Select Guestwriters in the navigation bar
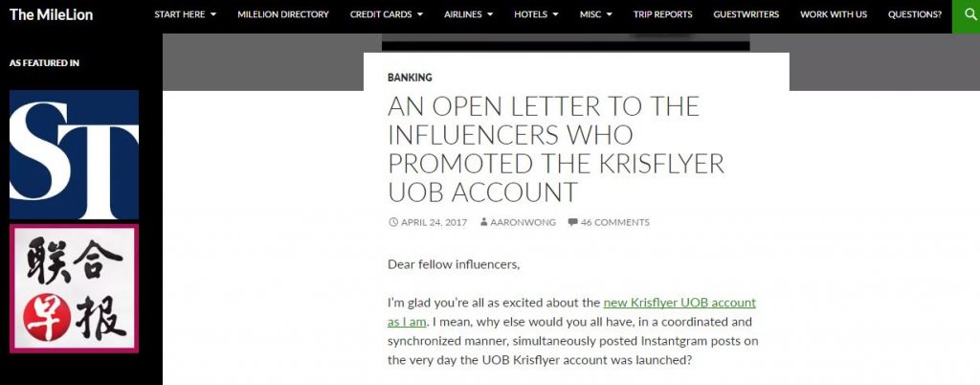Viewport: 980px width, 385px height. coord(746,14)
